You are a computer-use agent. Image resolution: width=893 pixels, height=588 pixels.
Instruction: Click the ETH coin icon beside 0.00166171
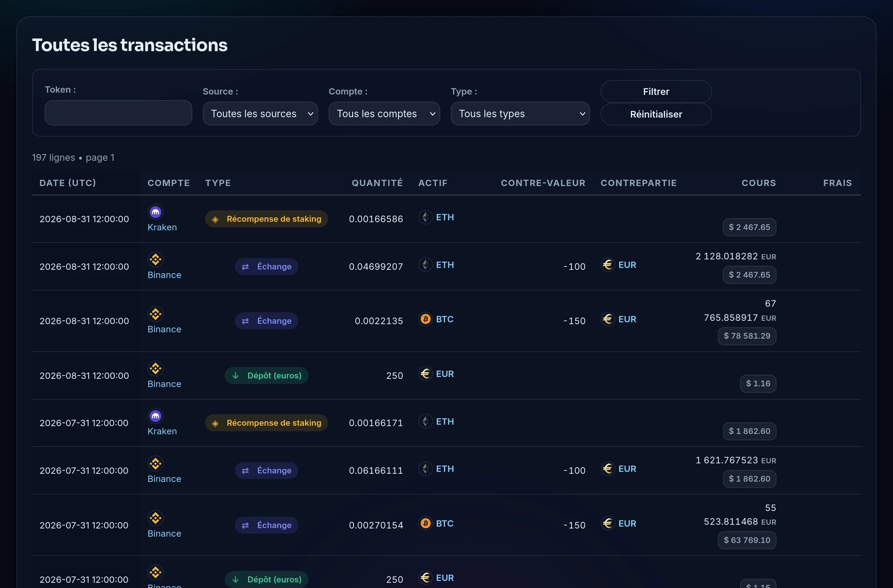click(425, 421)
